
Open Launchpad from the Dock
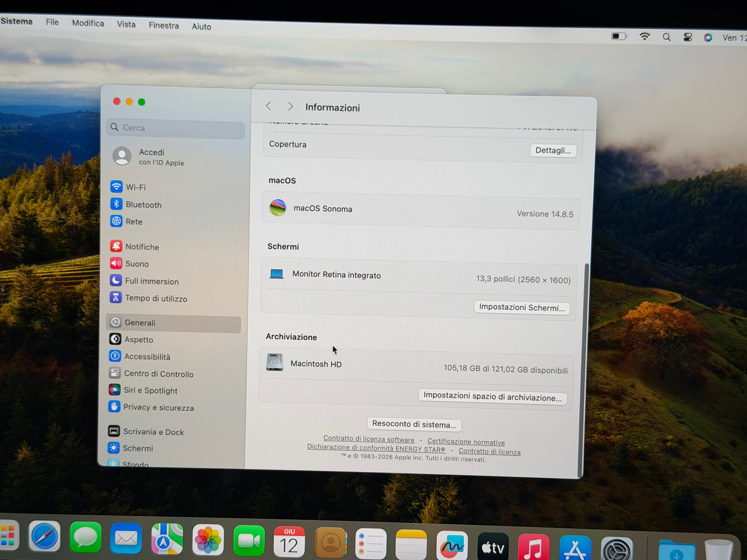coord(8,535)
